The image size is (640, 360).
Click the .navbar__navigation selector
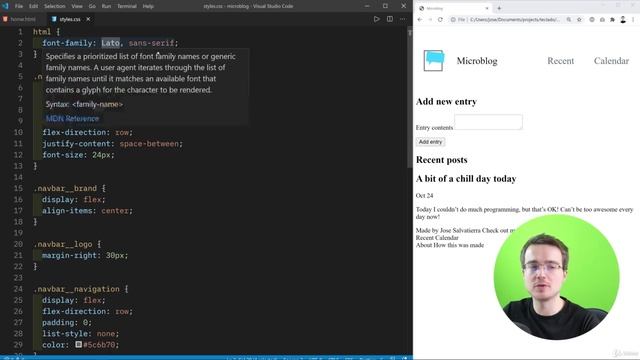tap(76, 289)
